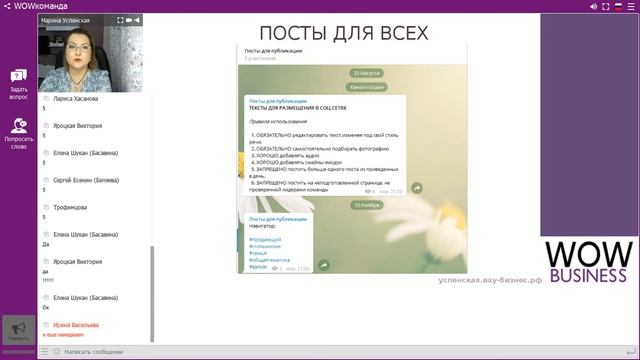Select Лариса Хасанова chat message
640x360 pixels.
(76, 98)
